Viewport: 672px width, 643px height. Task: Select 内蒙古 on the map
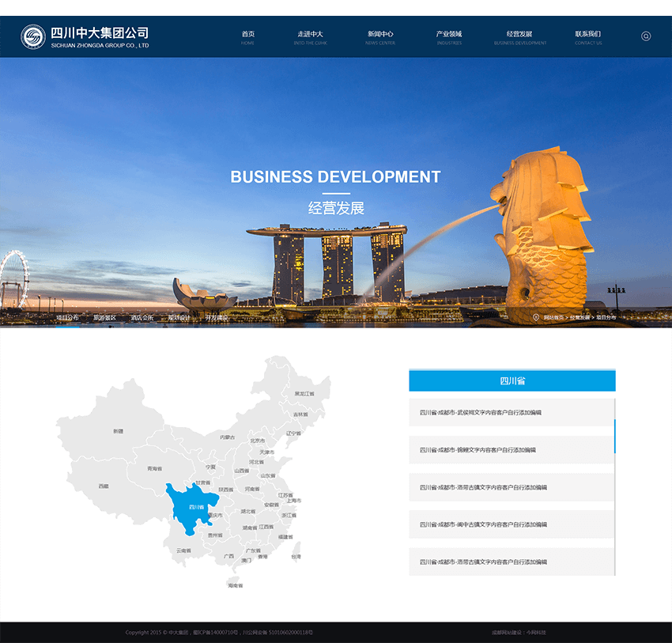click(x=228, y=437)
